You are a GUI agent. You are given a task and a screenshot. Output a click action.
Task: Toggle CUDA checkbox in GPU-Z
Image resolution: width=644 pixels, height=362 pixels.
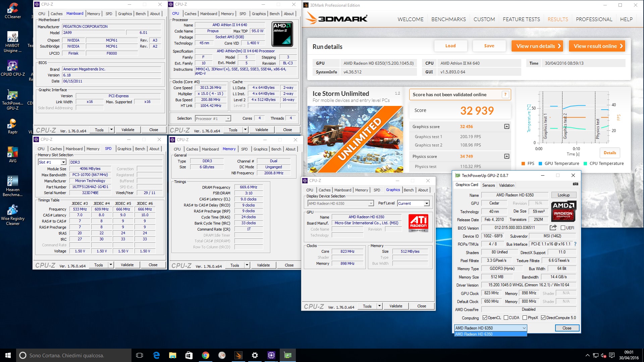point(506,318)
